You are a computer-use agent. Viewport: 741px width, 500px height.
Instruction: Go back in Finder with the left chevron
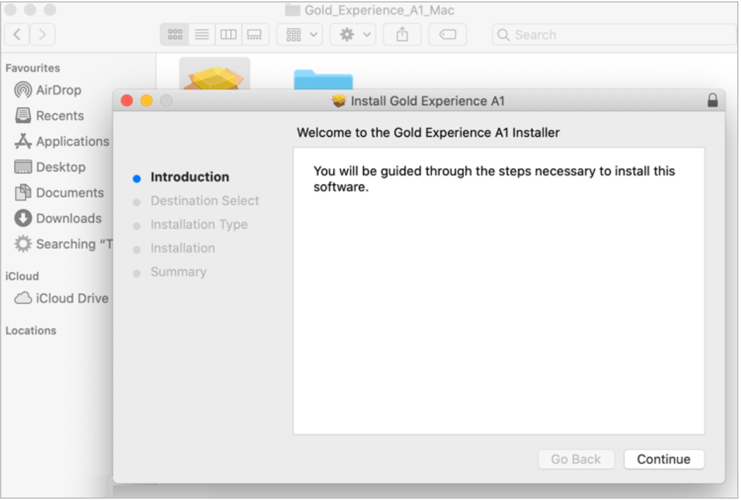tap(17, 34)
